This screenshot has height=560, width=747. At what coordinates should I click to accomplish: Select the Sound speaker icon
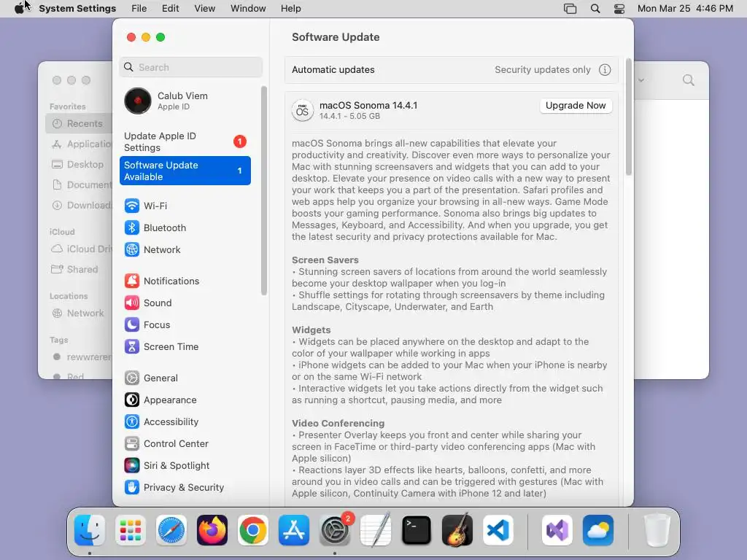[132, 303]
